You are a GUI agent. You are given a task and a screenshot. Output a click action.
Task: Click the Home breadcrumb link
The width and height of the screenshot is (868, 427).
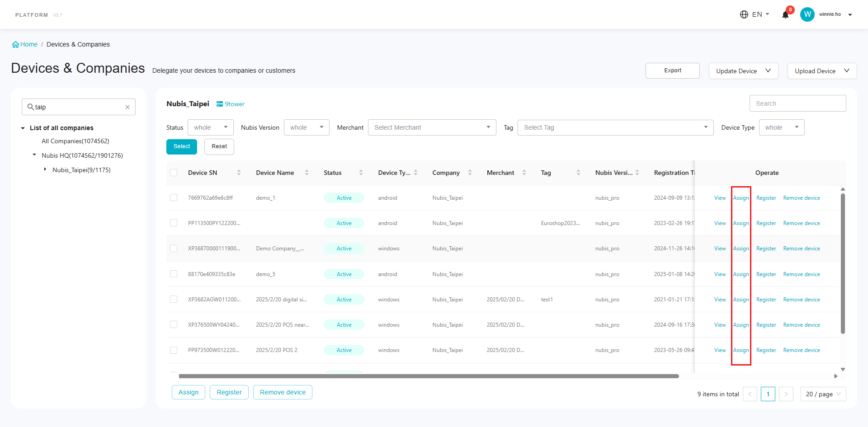(29, 44)
